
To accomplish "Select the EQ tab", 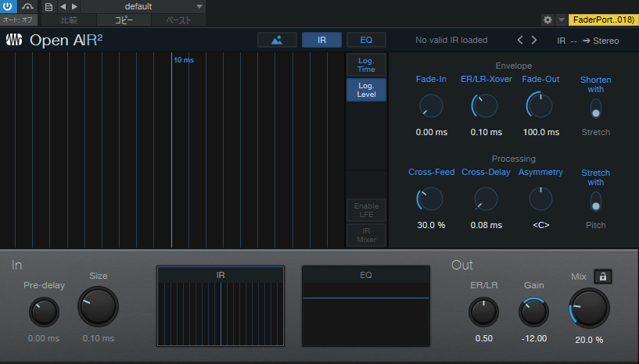I will [x=366, y=40].
